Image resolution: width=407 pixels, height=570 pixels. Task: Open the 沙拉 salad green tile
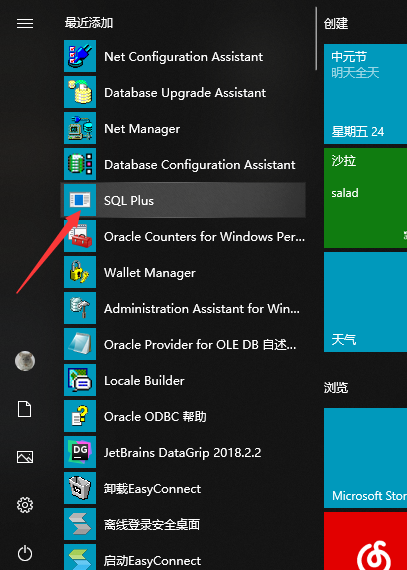point(365,198)
